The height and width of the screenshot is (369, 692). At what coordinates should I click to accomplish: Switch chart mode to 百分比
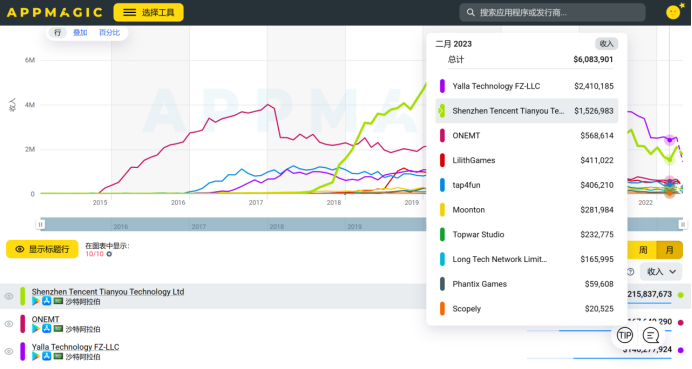tap(109, 33)
